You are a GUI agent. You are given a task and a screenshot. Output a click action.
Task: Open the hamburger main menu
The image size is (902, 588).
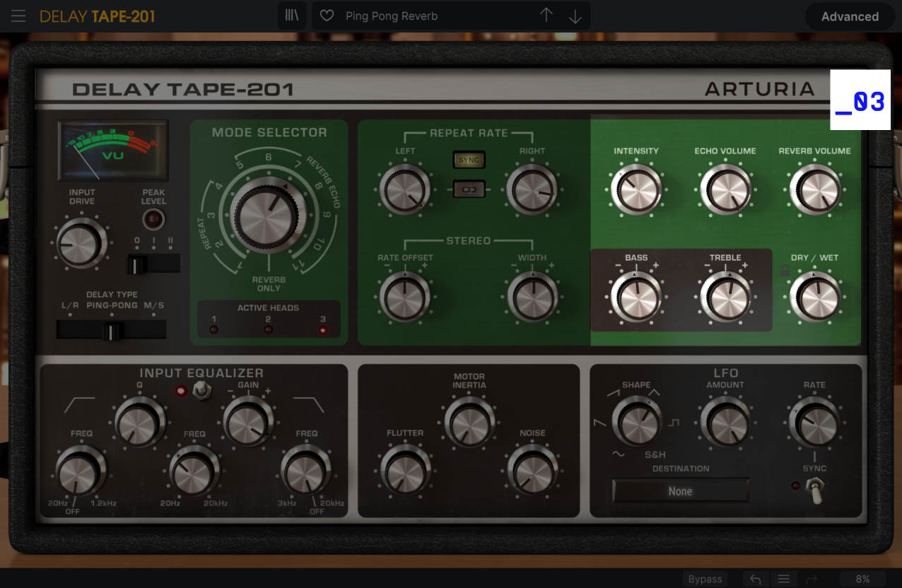[18, 16]
